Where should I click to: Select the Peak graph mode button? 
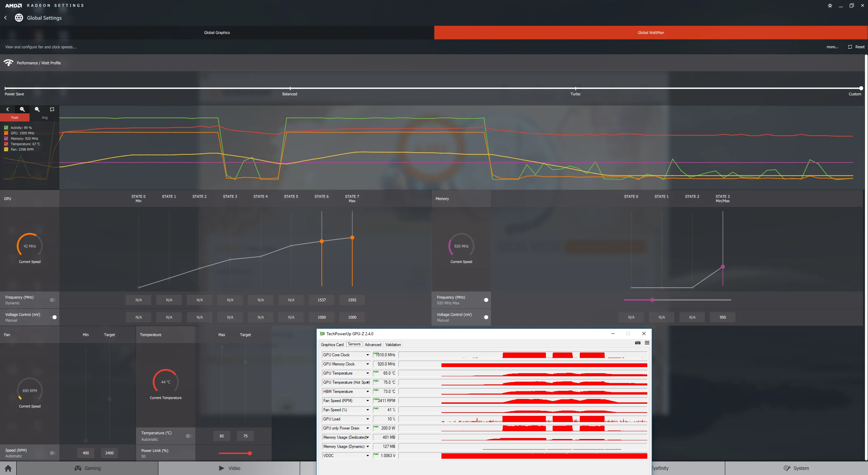(x=15, y=117)
